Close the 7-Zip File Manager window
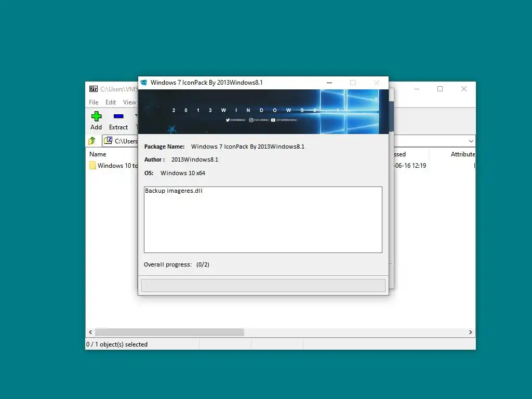Image resolution: width=532 pixels, height=399 pixels. coord(464,89)
